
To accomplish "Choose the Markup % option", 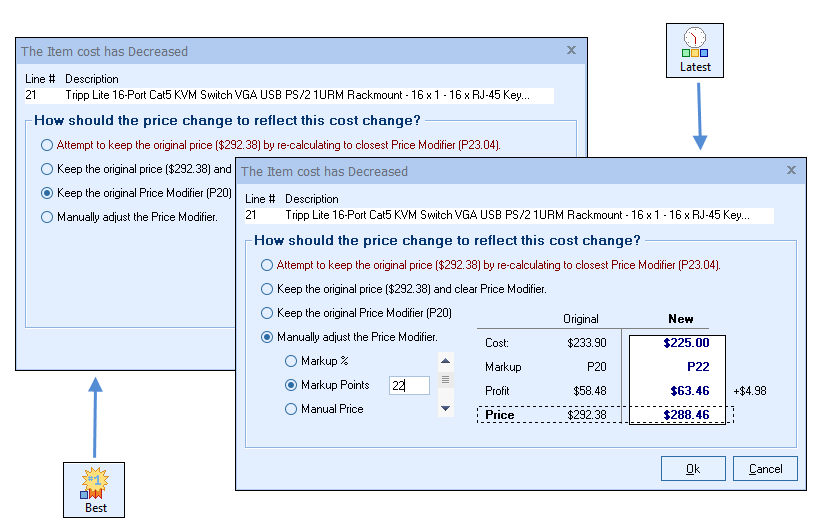I will tap(291, 361).
